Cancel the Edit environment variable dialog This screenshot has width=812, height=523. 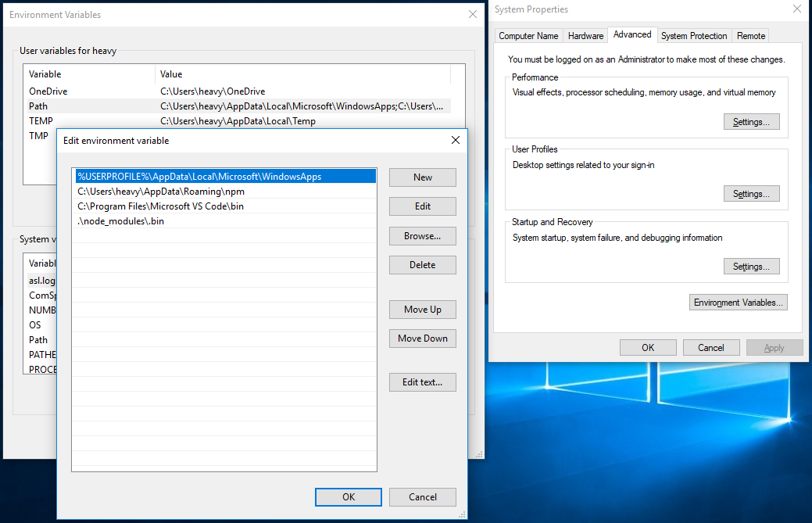[x=423, y=497]
